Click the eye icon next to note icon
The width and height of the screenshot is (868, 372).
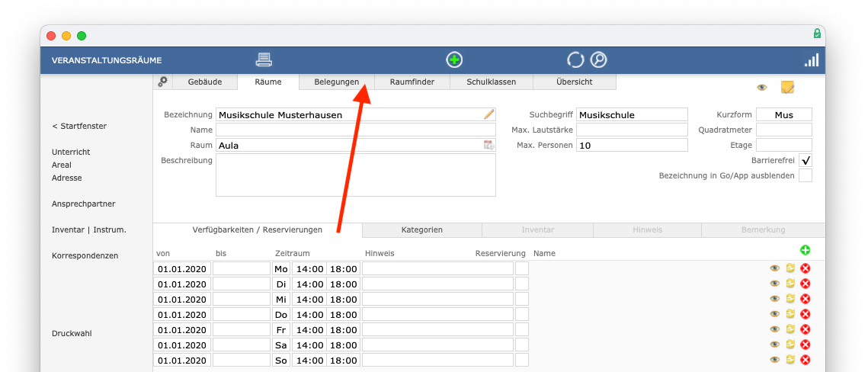[x=762, y=88]
